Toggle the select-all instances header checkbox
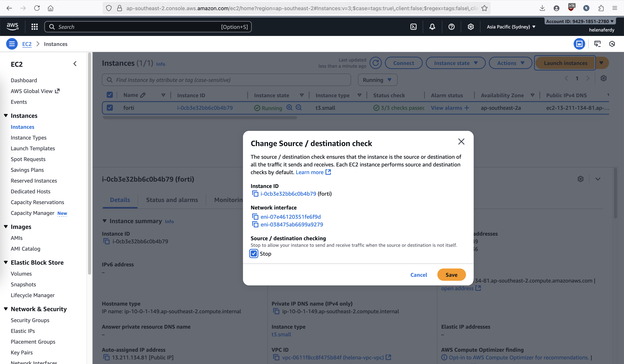Screen dimensions: 624x364 pos(110,95)
